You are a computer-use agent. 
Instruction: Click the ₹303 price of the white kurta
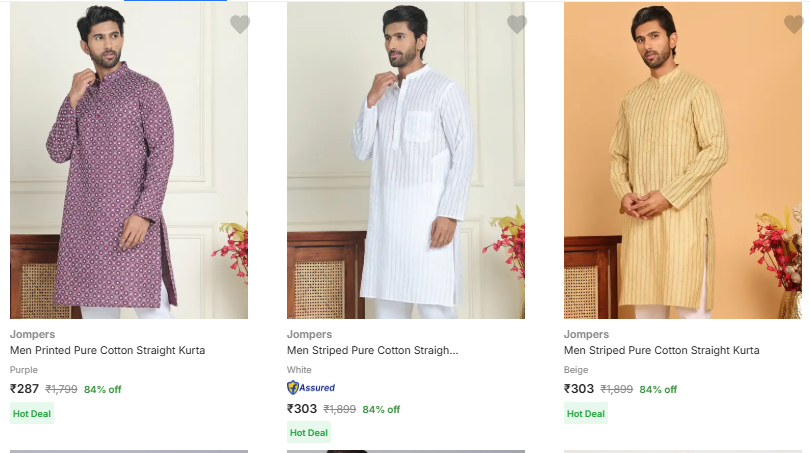[302, 408]
